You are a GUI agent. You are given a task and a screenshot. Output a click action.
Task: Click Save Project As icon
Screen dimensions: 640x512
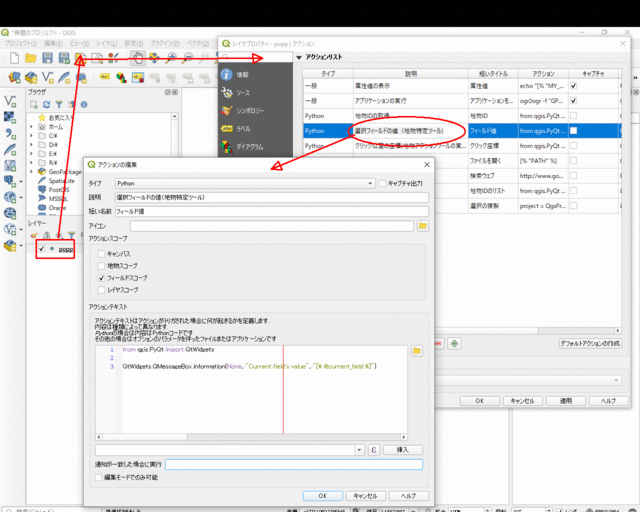click(x=64, y=58)
